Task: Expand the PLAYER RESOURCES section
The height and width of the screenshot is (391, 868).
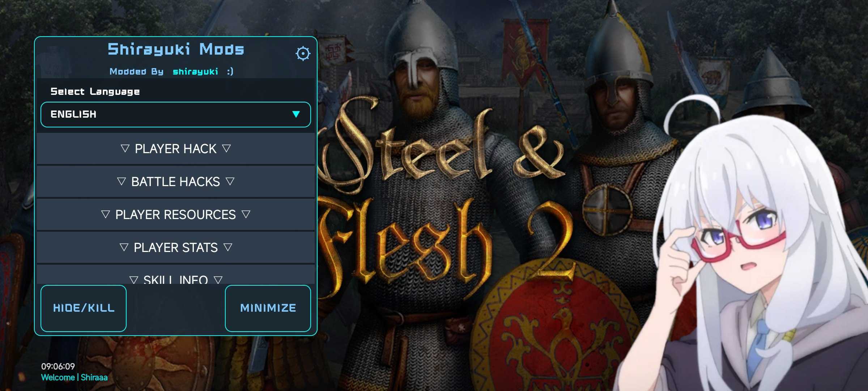Action: [x=175, y=215]
